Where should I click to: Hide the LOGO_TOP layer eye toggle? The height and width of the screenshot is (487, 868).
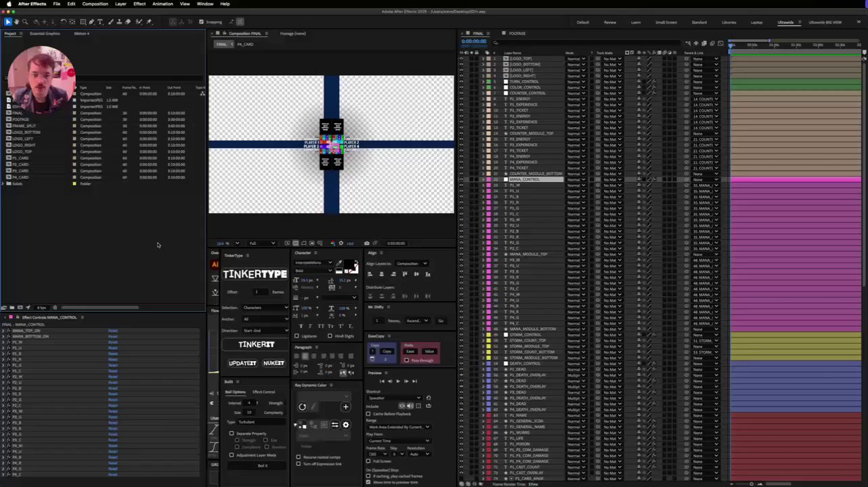tap(461, 59)
